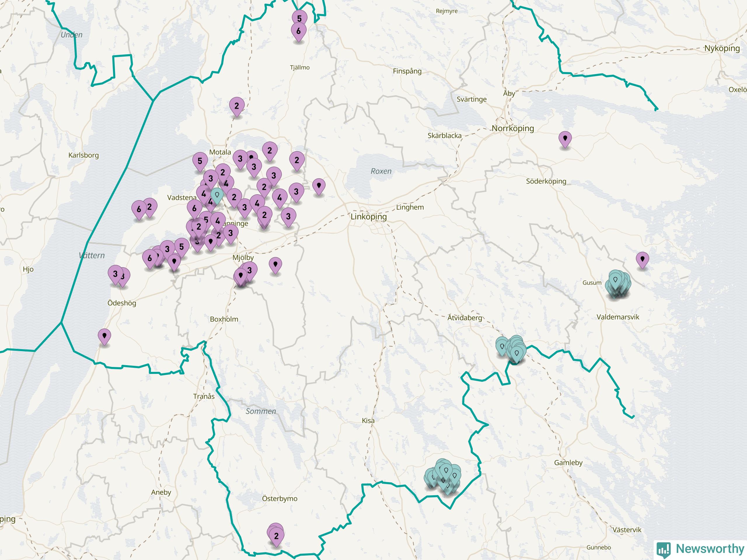Click the purple marker 5 left of Motala label
747x560 pixels.
point(200,161)
